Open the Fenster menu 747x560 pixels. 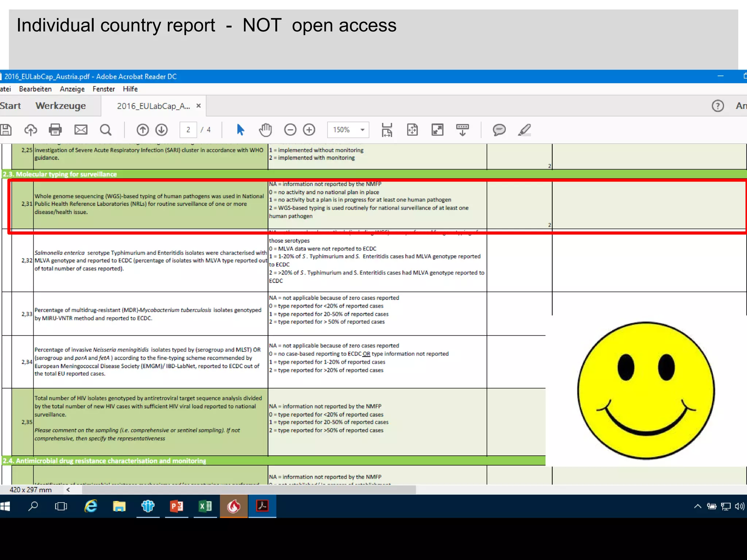(104, 89)
